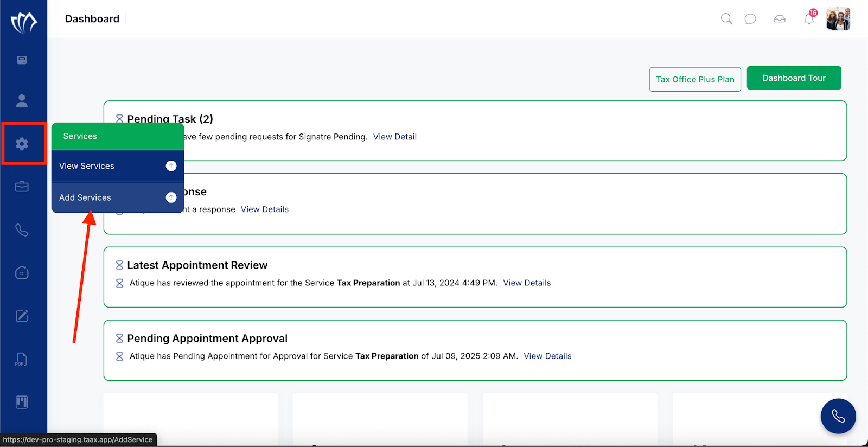
Task: Click the 'Pending Appointment Approval' heading
Action: point(207,339)
